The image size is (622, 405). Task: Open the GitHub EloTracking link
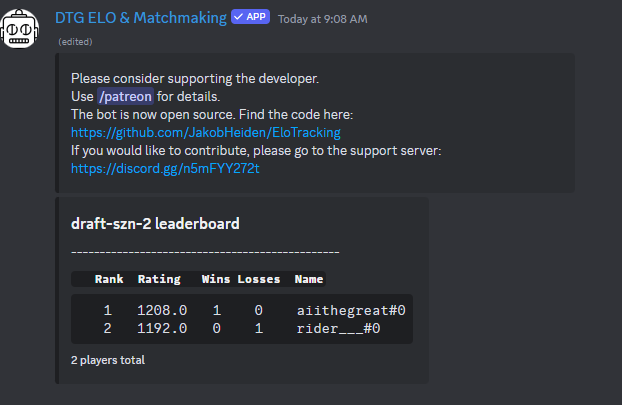click(205, 132)
